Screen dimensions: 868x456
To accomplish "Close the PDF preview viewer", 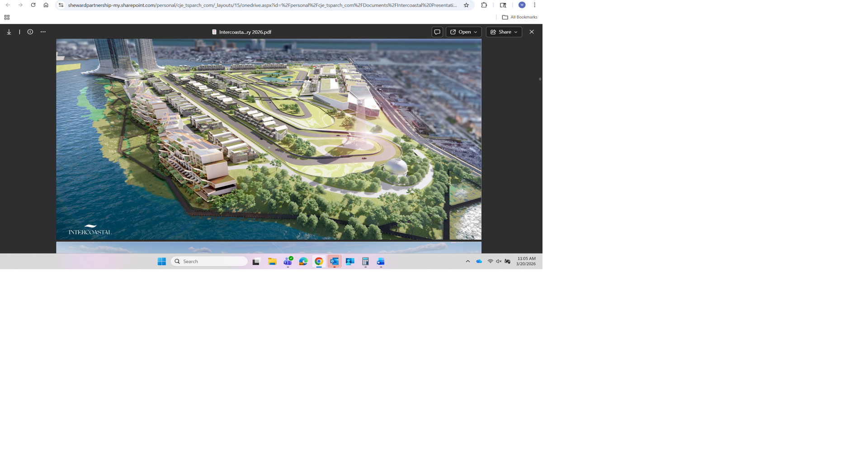I will click(x=532, y=32).
